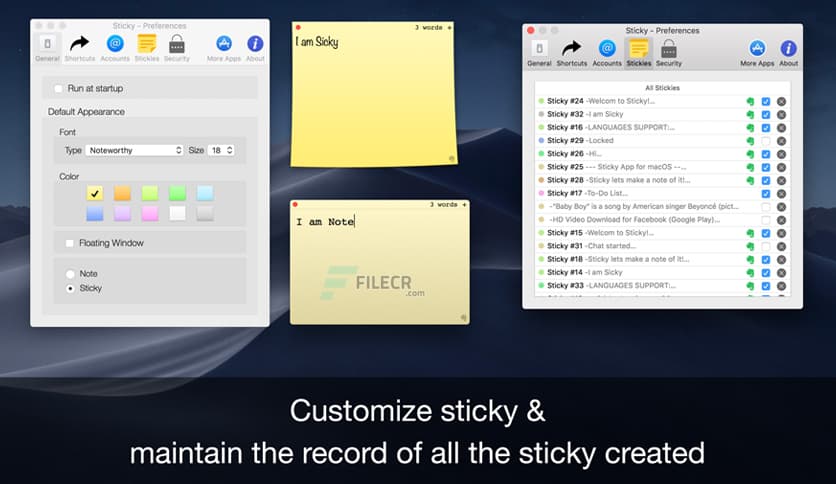Select row 'Sticky #28 -Sticky lets make a note'
Image resolution: width=836 pixels, height=484 pixels.
[x=662, y=180]
